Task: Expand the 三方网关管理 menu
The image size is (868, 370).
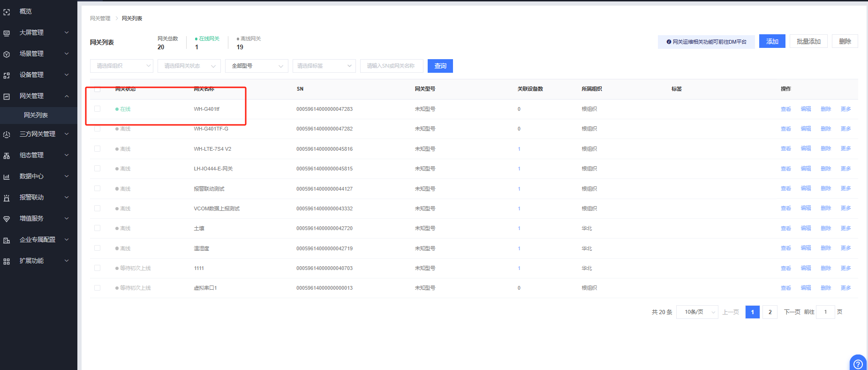Action: point(38,134)
